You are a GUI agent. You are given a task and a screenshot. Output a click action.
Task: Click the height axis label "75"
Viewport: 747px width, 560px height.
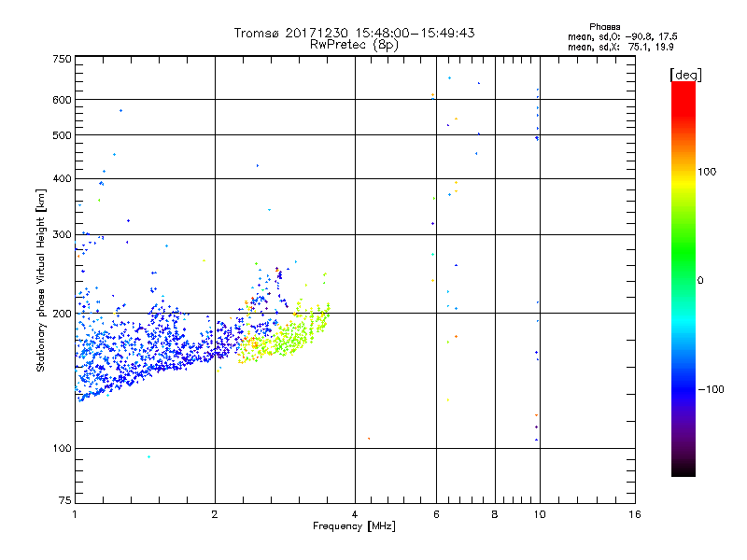point(65,500)
